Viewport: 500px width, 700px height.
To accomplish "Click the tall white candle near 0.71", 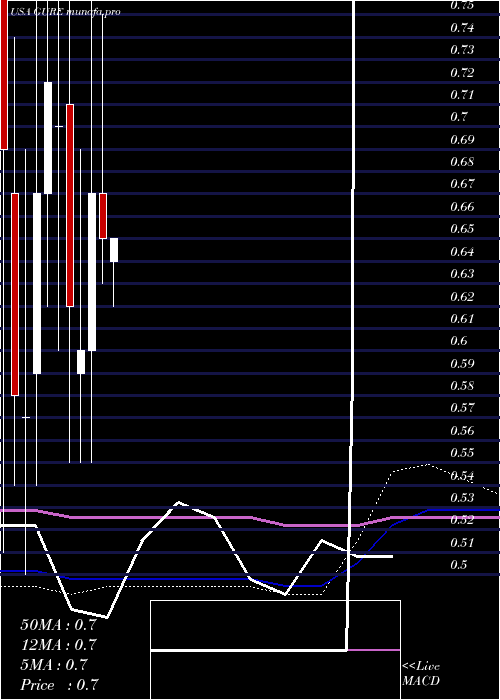I will 48,138.
